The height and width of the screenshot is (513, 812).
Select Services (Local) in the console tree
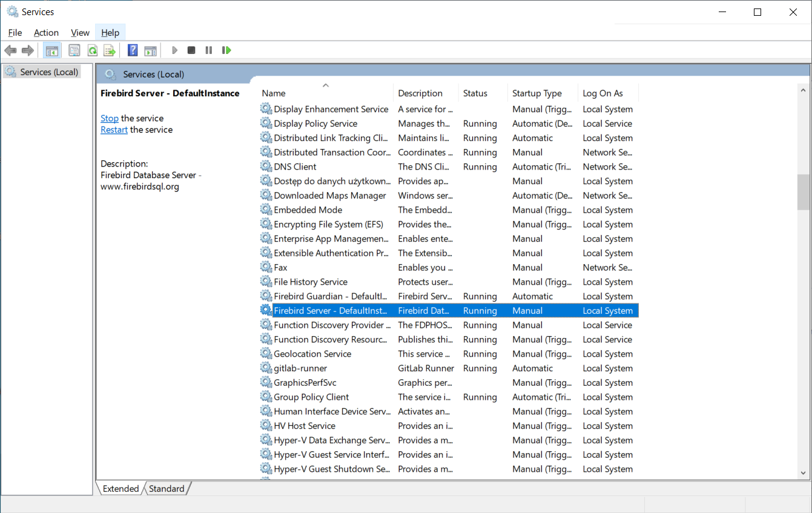(x=49, y=72)
